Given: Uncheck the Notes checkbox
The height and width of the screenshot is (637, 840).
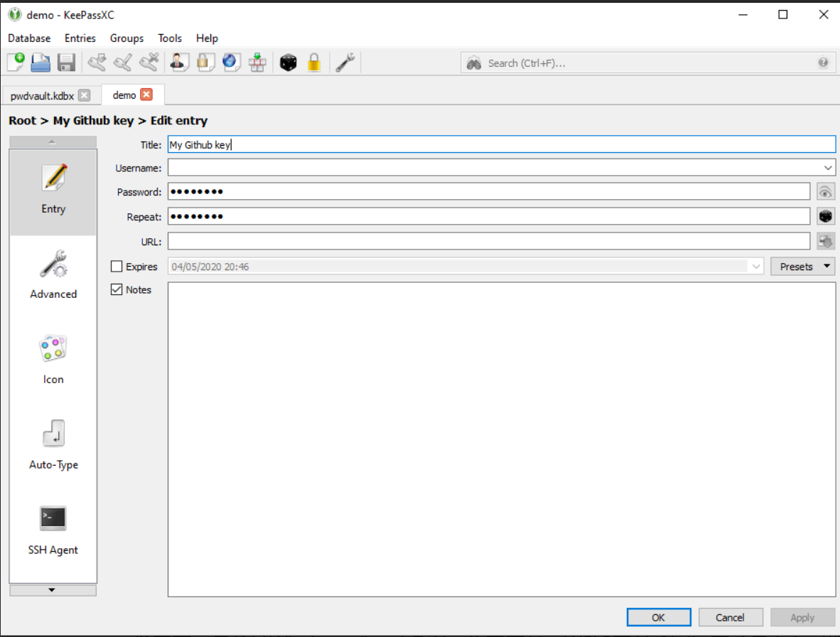Looking at the screenshot, I should [x=117, y=290].
